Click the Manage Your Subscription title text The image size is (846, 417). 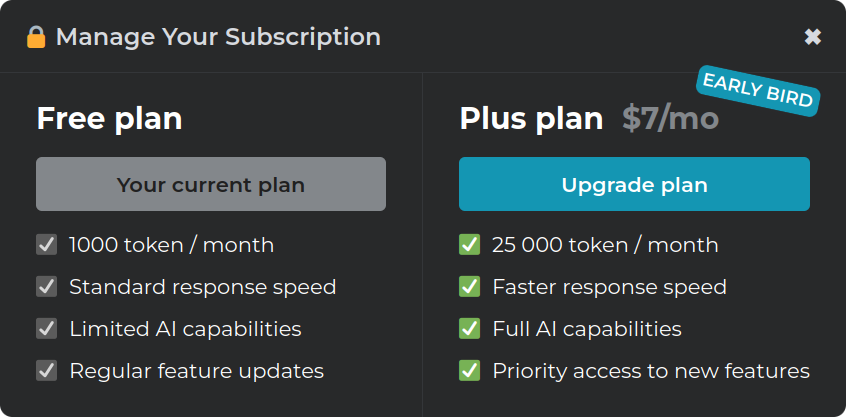coord(219,37)
